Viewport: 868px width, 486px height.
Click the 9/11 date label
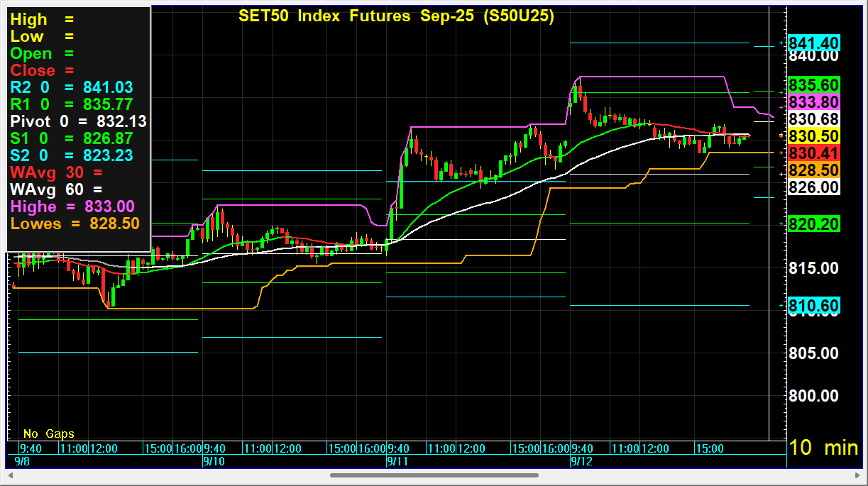[397, 460]
